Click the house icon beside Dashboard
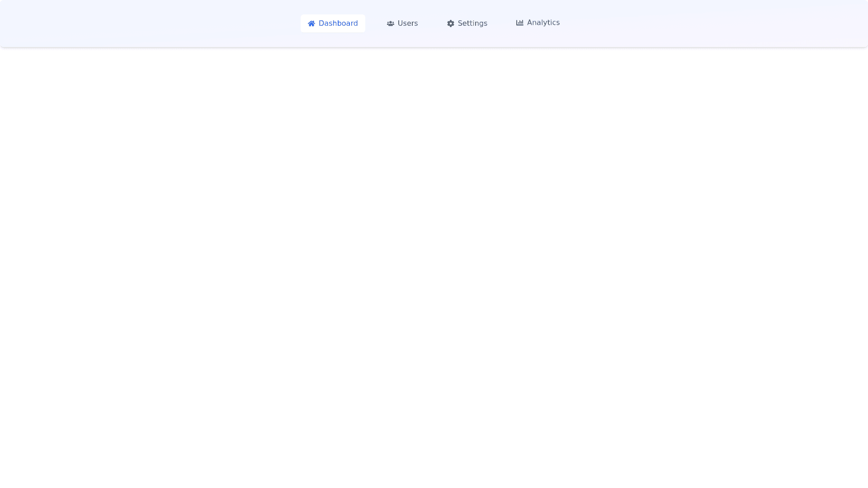Viewport: 868px width, 488px height. (x=311, y=23)
